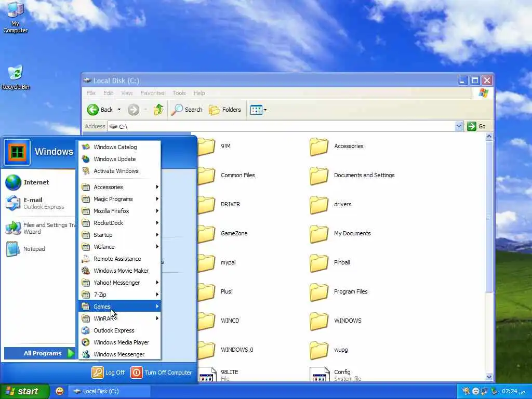The height and width of the screenshot is (399, 532).
Task: Select the 98LITE file
Action: point(219,374)
